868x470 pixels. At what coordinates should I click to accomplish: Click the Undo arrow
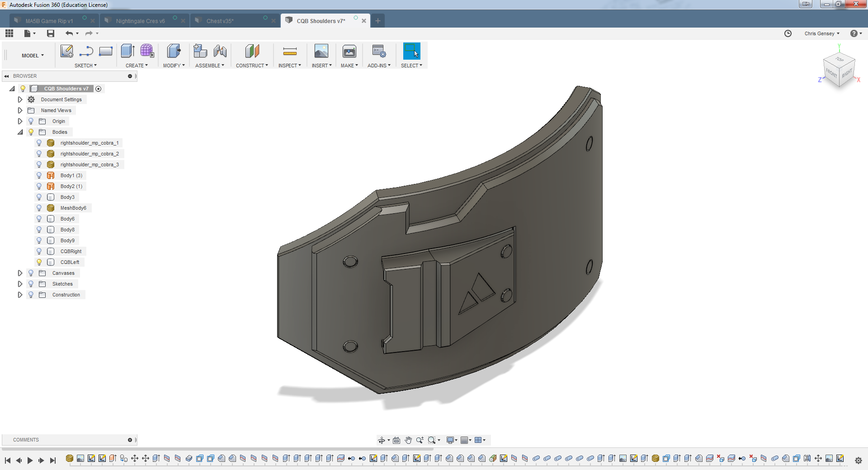click(69, 33)
